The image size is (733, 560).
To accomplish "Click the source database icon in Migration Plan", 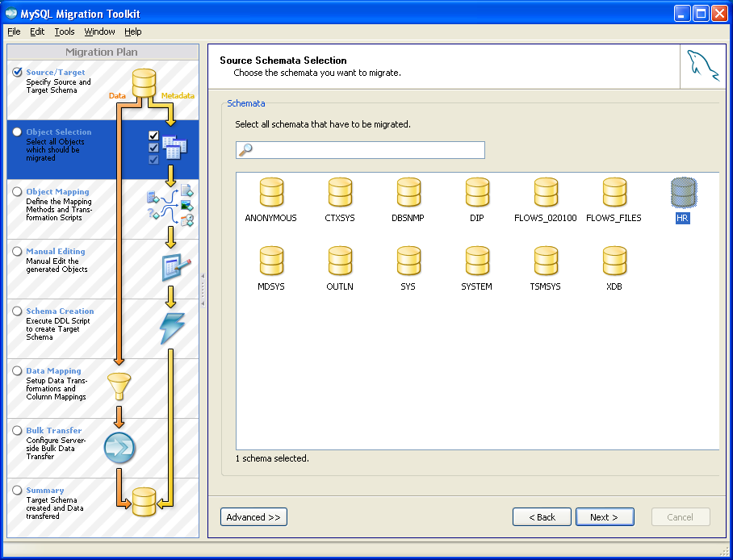I will [x=144, y=83].
